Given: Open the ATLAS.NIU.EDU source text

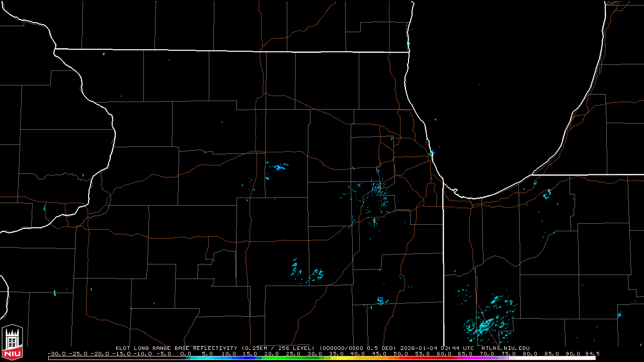Looking at the screenshot, I should click(505, 348).
